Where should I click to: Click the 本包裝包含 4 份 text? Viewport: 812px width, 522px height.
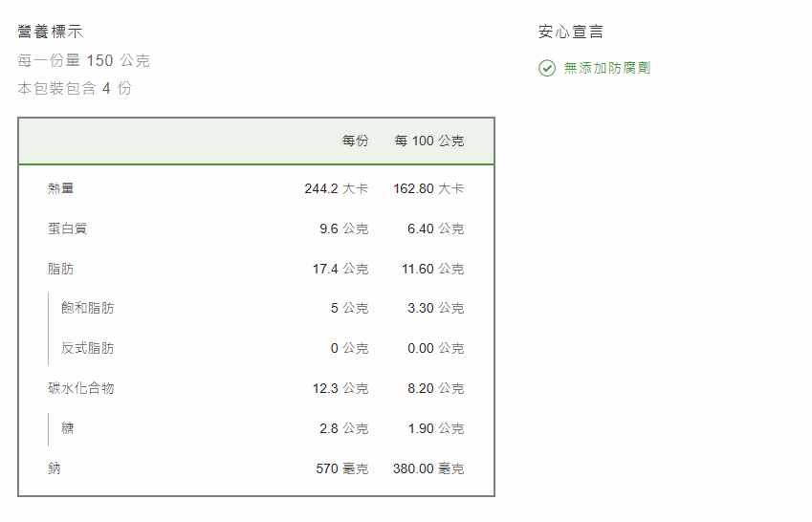pos(75,88)
